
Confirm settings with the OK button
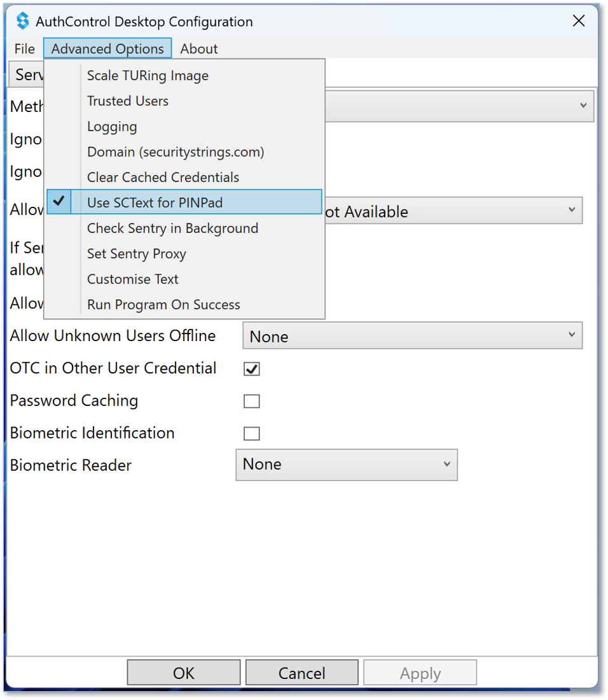(x=184, y=673)
